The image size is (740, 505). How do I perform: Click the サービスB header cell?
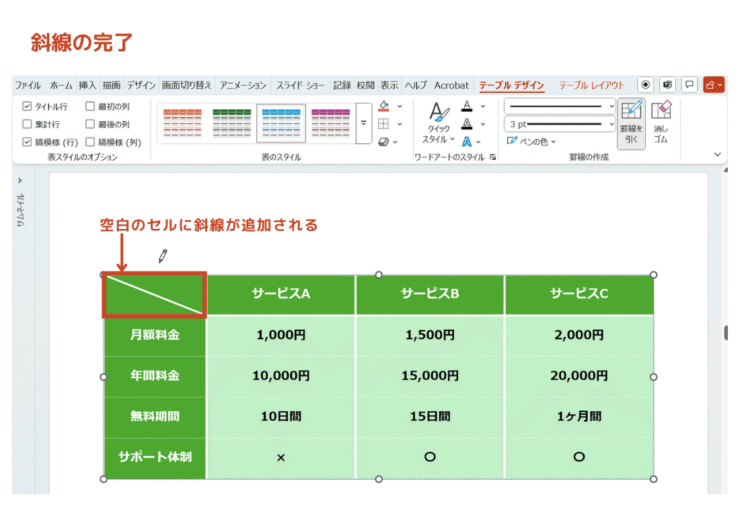tap(430, 294)
